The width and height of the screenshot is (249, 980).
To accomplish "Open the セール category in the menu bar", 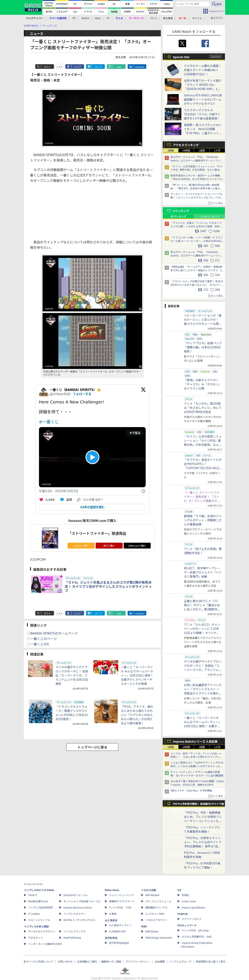I will [x=182, y=18].
